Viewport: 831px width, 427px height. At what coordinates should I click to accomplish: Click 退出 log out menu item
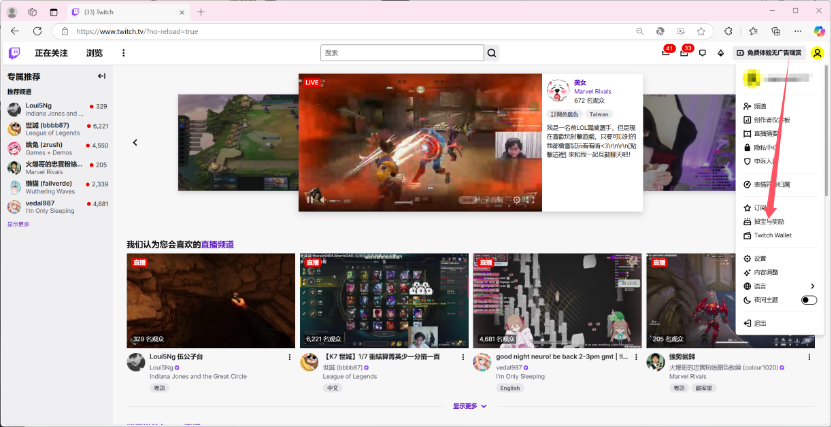(x=780, y=323)
